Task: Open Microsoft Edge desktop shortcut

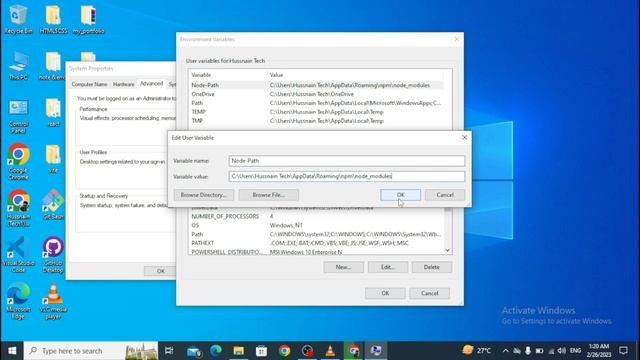Action: click(x=18, y=301)
